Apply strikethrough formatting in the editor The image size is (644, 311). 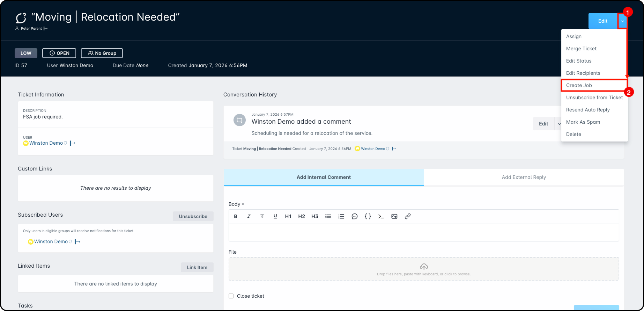pos(262,216)
